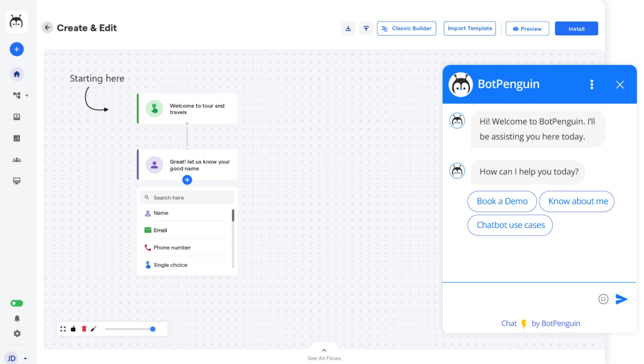Expand the flow builder sidebar dropdown arrow
This screenshot has height=364, width=644.
[x=26, y=96]
